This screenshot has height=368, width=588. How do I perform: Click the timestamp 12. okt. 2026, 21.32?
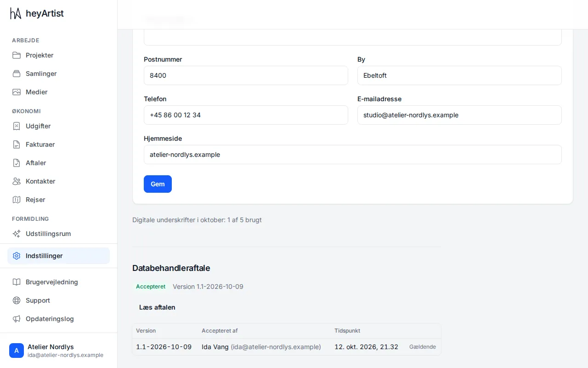pyautogui.click(x=366, y=347)
